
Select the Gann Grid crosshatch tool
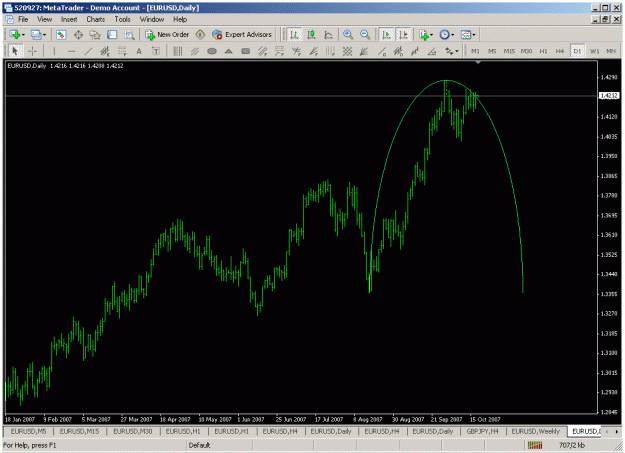point(347,51)
